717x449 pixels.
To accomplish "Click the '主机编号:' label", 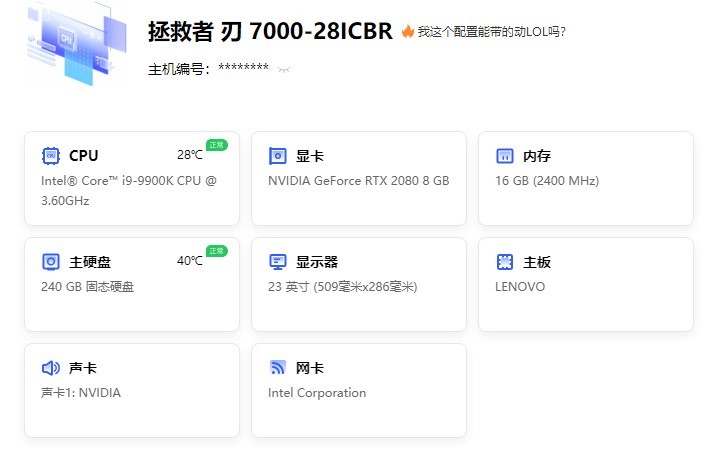I will point(179,69).
